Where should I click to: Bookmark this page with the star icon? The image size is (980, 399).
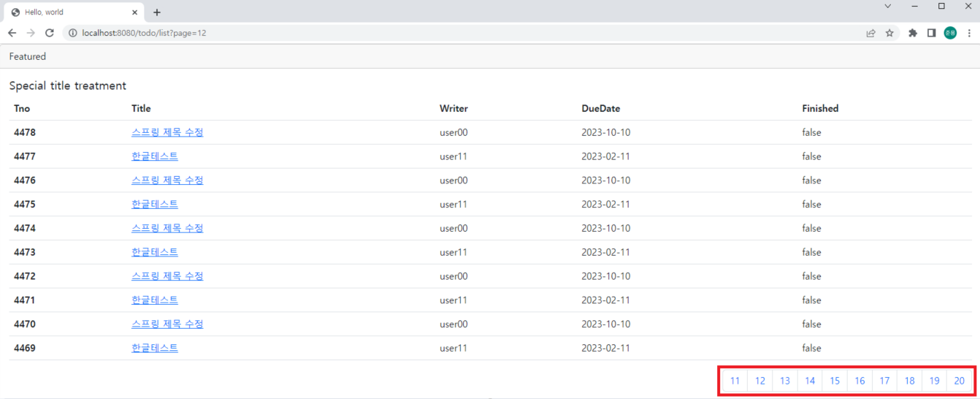[x=889, y=33]
